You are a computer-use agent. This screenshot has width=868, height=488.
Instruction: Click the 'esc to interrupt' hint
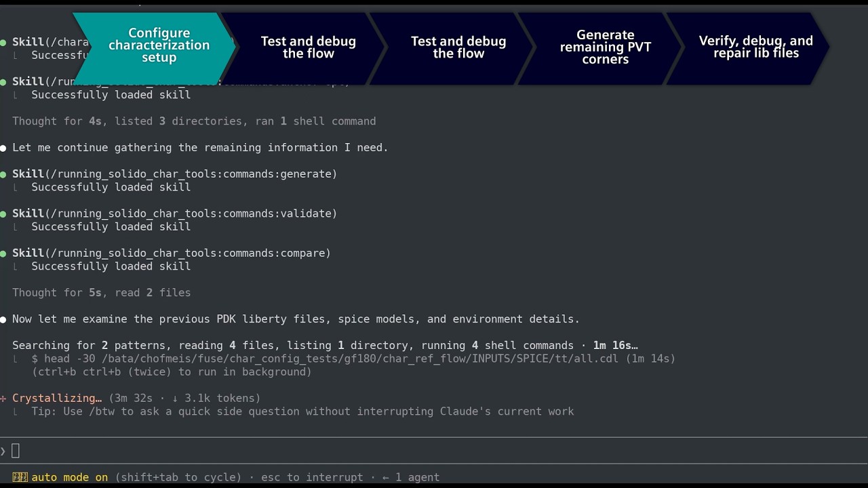pyautogui.click(x=312, y=478)
